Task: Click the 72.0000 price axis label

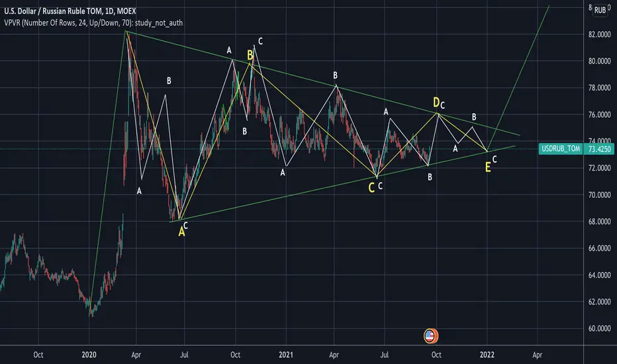Action: click(599, 168)
